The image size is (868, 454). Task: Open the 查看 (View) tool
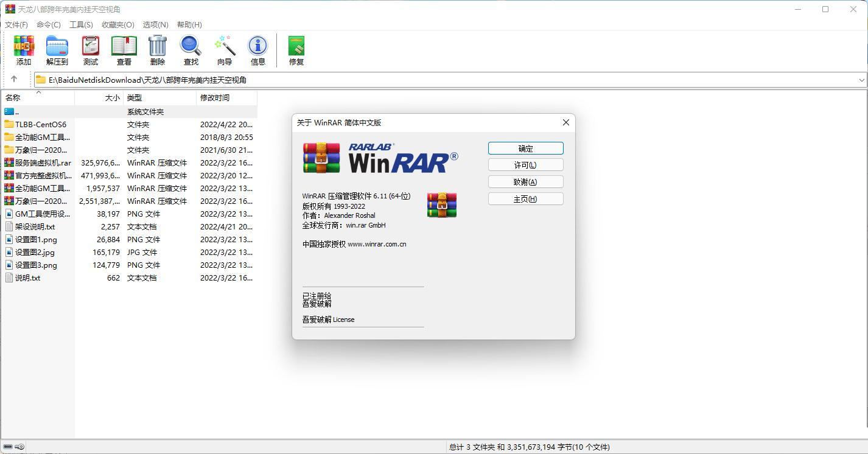(x=124, y=50)
